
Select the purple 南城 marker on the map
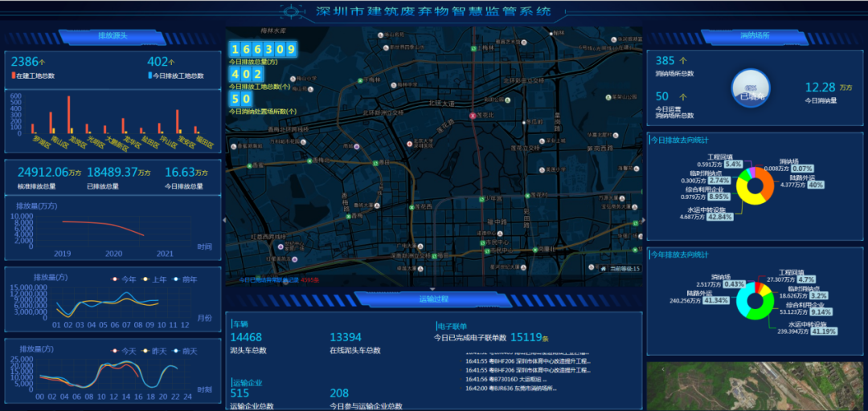coord(357,147)
